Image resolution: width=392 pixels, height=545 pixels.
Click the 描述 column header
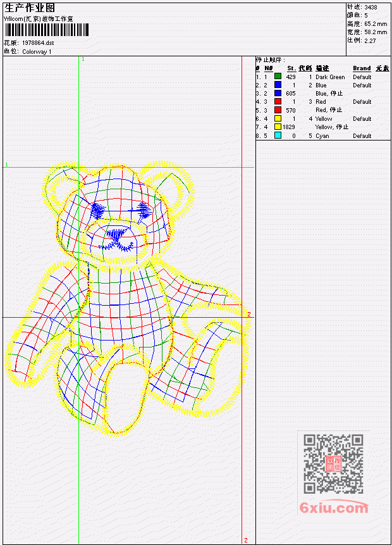coord(322,68)
